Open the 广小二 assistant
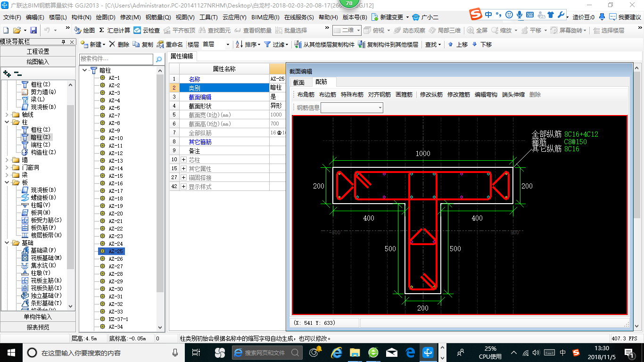This screenshot has width=644, height=362. click(425, 17)
